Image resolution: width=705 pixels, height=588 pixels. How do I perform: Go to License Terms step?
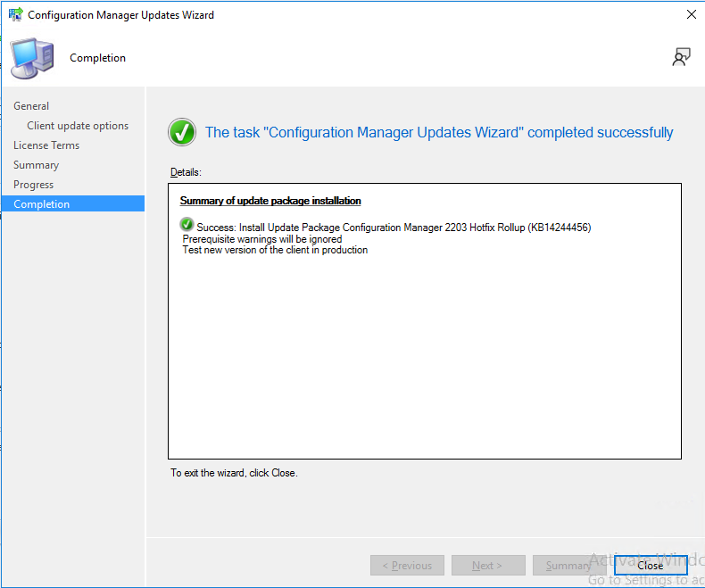click(46, 145)
